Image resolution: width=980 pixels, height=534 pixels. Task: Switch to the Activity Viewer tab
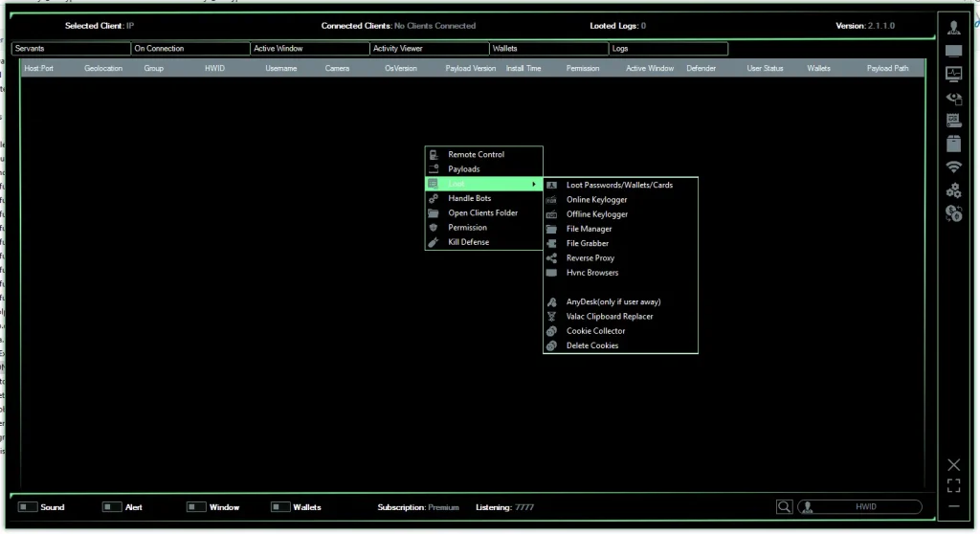click(x=428, y=48)
